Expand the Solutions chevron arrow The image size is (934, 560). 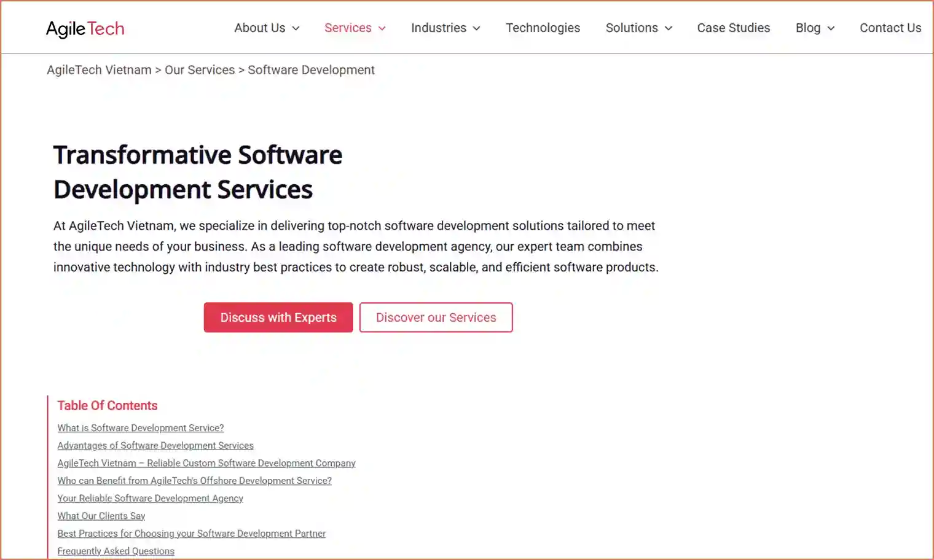(x=669, y=28)
